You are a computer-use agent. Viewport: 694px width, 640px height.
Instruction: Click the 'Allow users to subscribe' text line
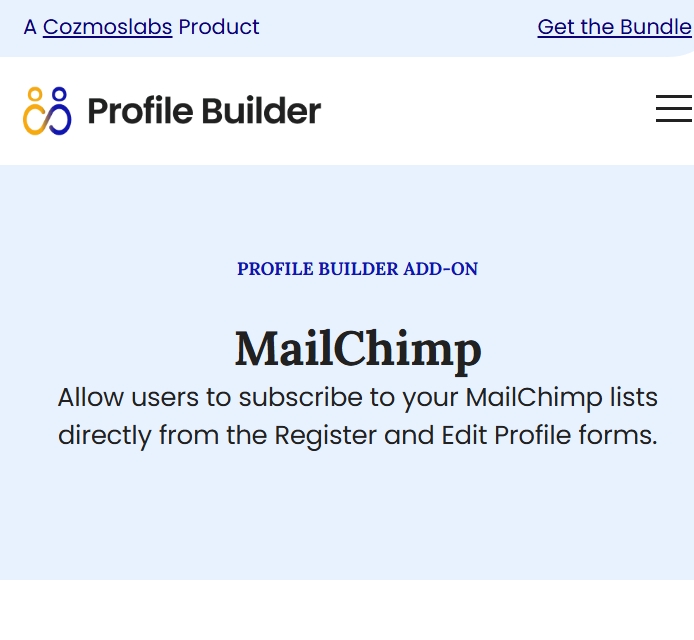click(x=358, y=397)
